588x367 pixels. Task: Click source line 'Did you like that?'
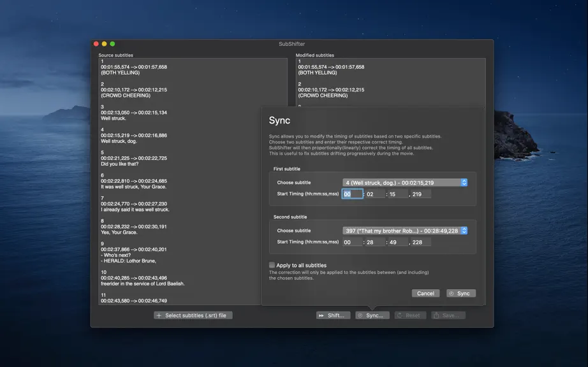(120, 164)
